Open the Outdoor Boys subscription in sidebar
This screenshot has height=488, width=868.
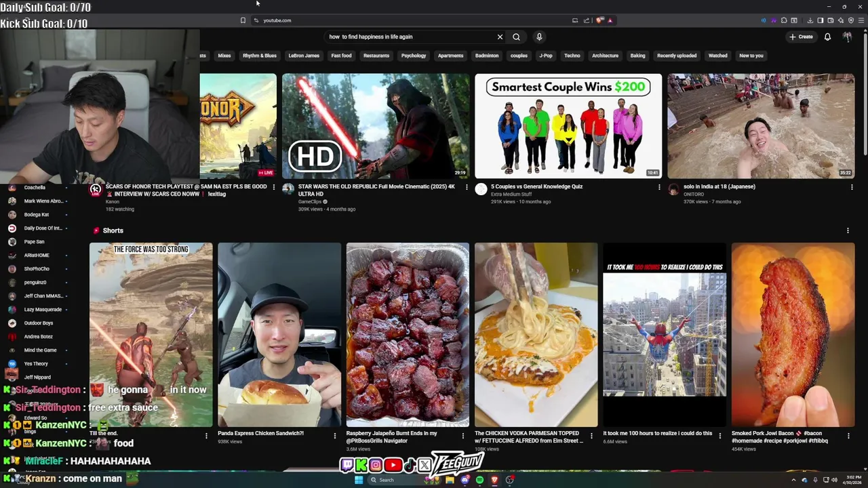click(x=38, y=323)
